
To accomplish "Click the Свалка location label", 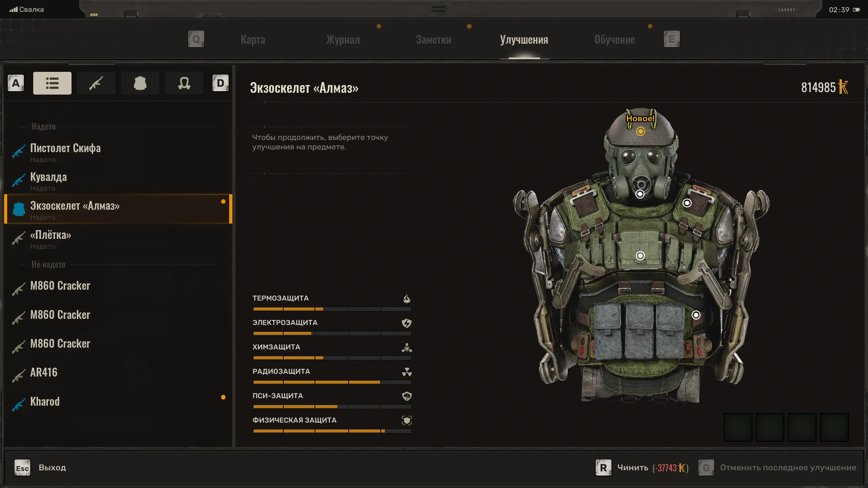I will (x=32, y=9).
